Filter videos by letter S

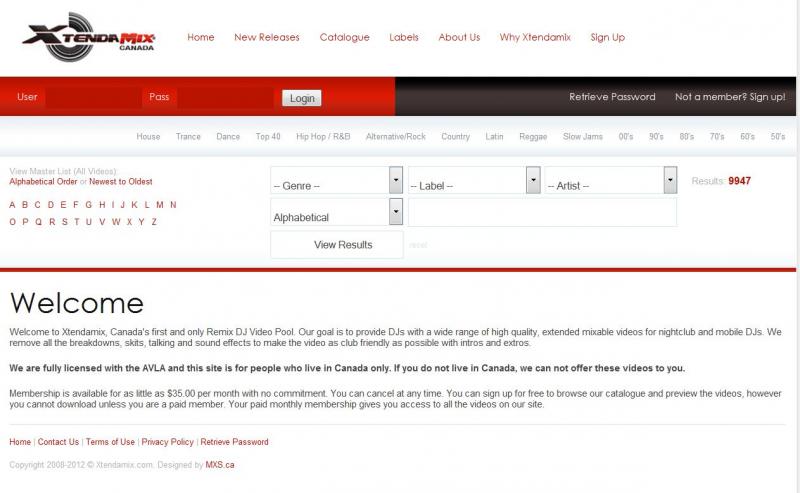[x=64, y=222]
